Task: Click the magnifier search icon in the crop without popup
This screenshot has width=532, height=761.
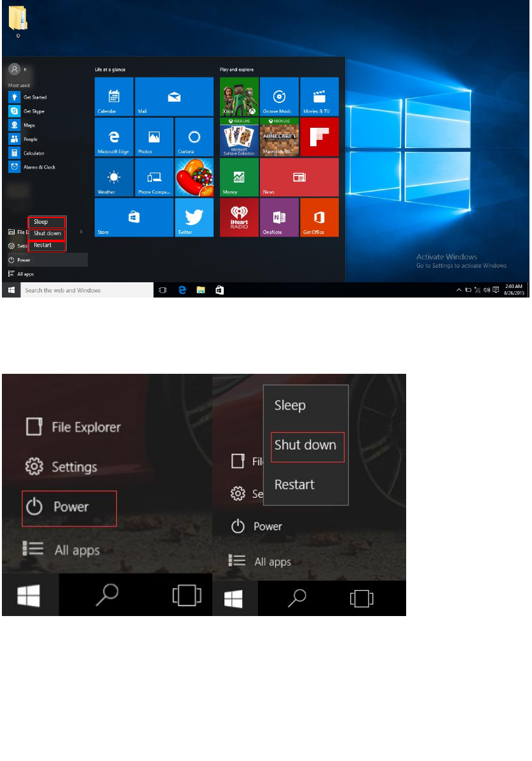Action: click(x=107, y=595)
